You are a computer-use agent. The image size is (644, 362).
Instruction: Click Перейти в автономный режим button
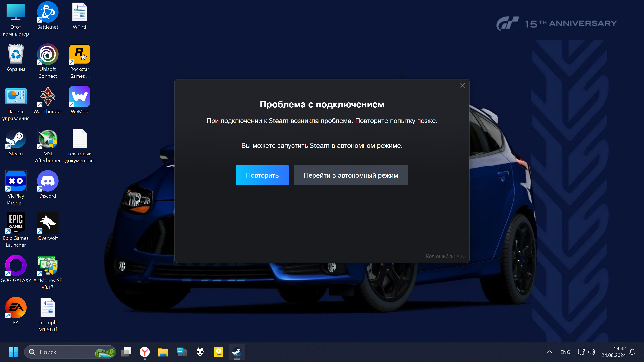(x=351, y=175)
